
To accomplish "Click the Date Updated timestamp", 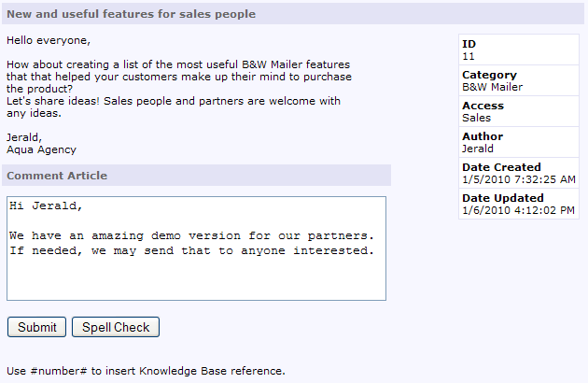I will point(518,210).
